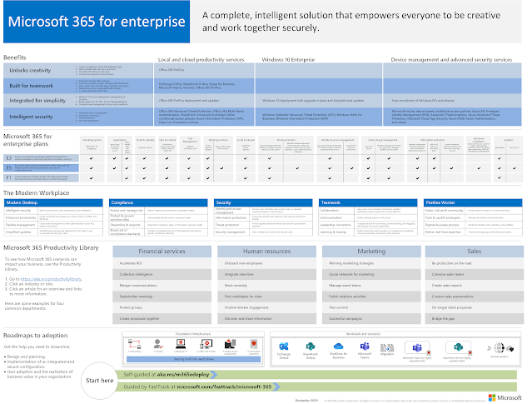Click the F1 plan label
The height and width of the screenshot is (404, 532).
(9, 177)
